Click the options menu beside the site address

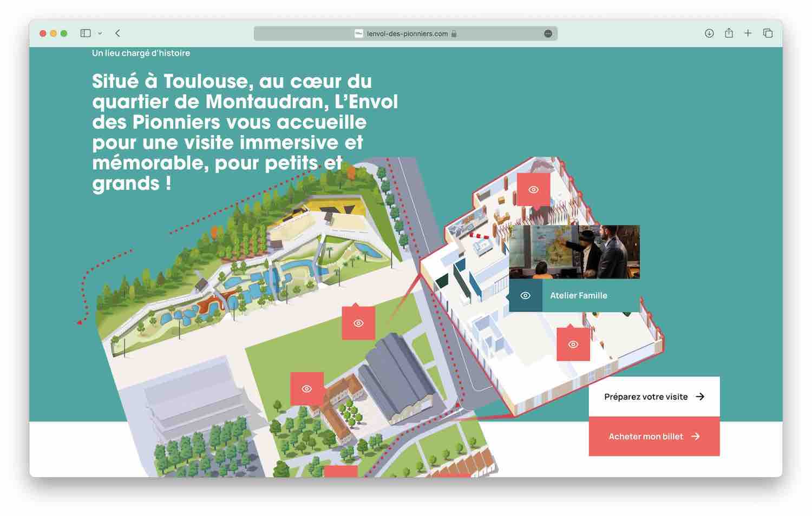(548, 34)
